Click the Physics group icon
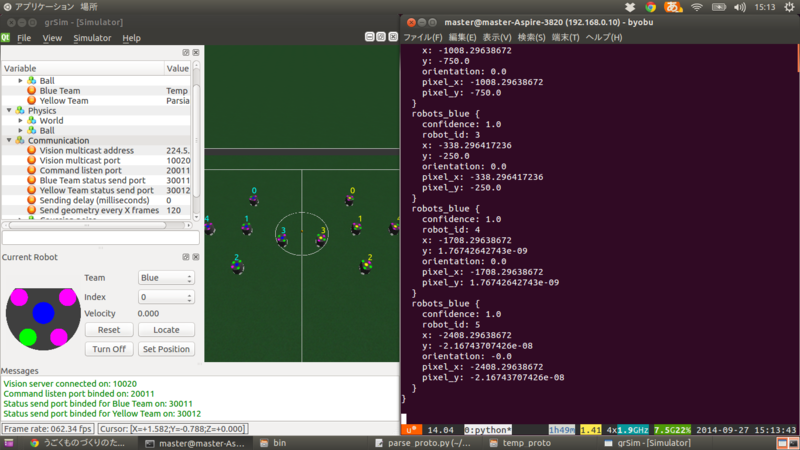Screen dimensions: 800x450 pos(20,111)
